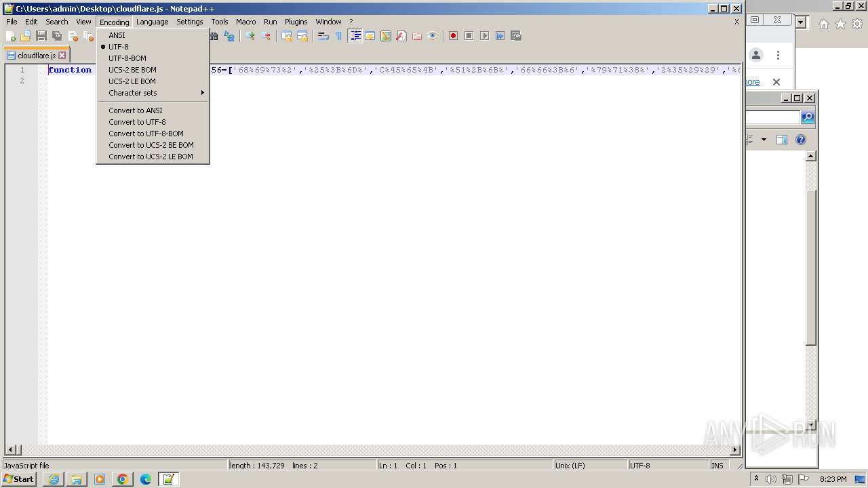Open the Window menu
This screenshot has width=868, height=488.
click(328, 22)
